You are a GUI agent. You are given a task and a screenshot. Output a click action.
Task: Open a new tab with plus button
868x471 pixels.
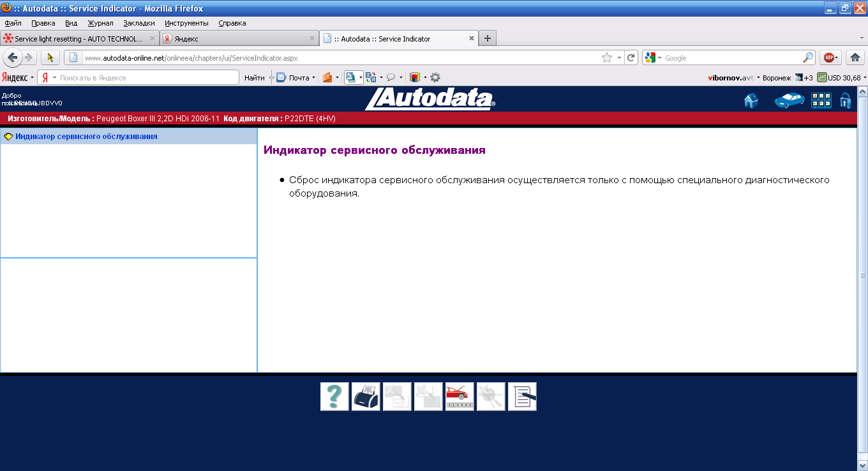pyautogui.click(x=488, y=38)
